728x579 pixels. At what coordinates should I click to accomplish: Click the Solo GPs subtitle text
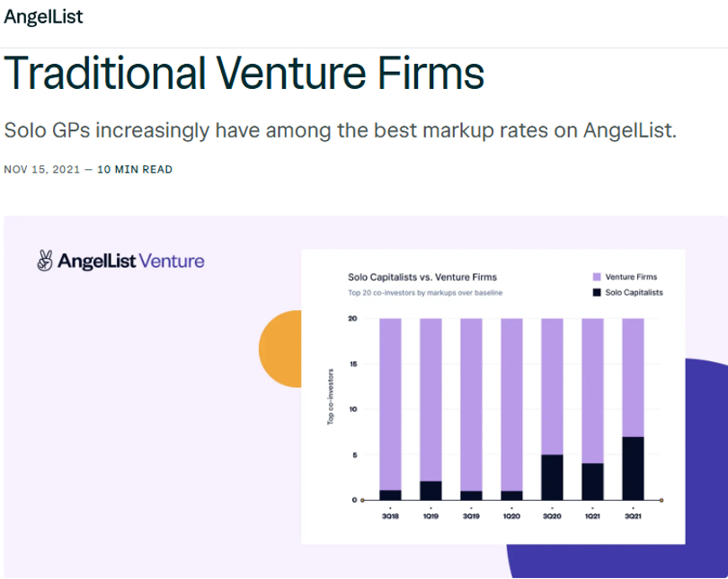(341, 130)
